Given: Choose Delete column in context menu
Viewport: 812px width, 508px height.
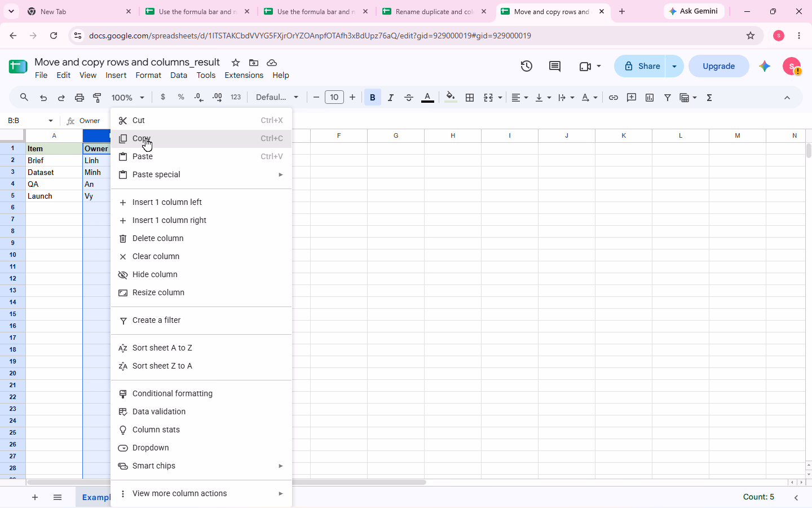Looking at the screenshot, I should coord(201,238).
